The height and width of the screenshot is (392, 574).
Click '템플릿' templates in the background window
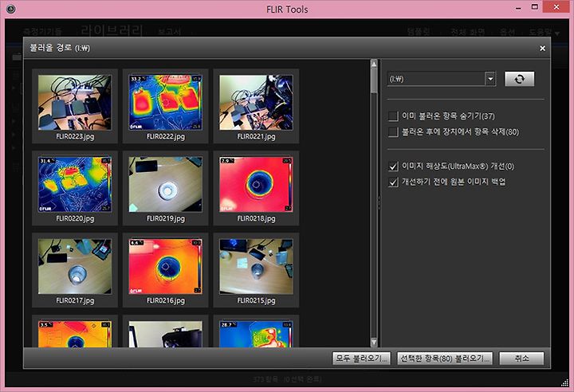point(419,32)
